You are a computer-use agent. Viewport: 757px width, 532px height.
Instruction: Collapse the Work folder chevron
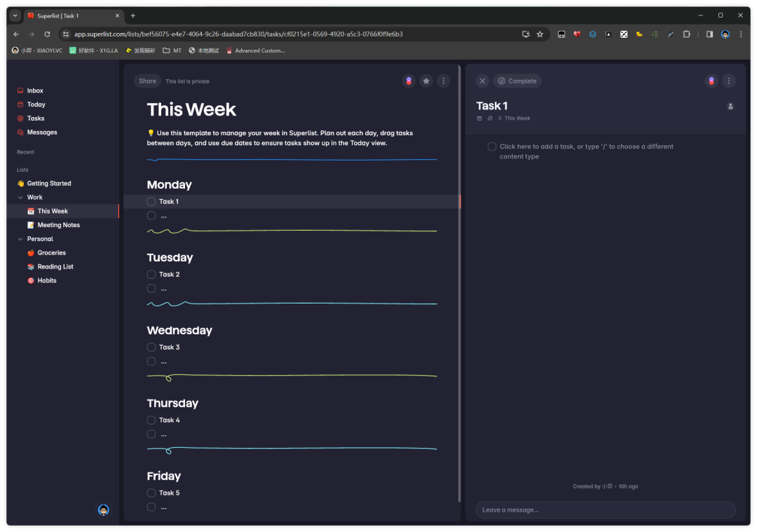(x=20, y=198)
